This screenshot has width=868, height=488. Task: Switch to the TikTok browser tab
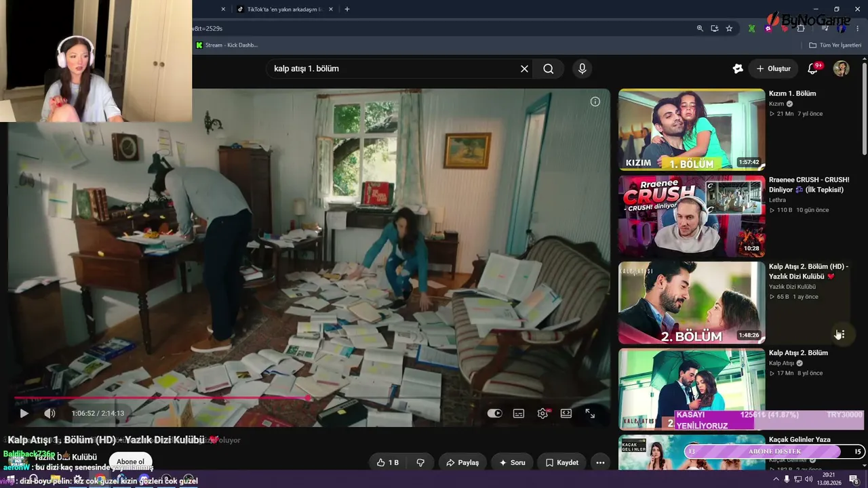[285, 9]
